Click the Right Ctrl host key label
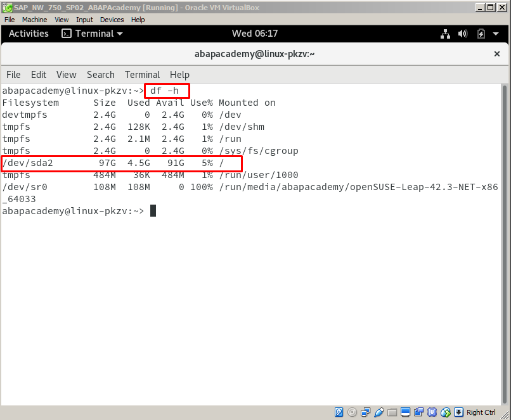This screenshot has height=420, width=511. (481, 412)
